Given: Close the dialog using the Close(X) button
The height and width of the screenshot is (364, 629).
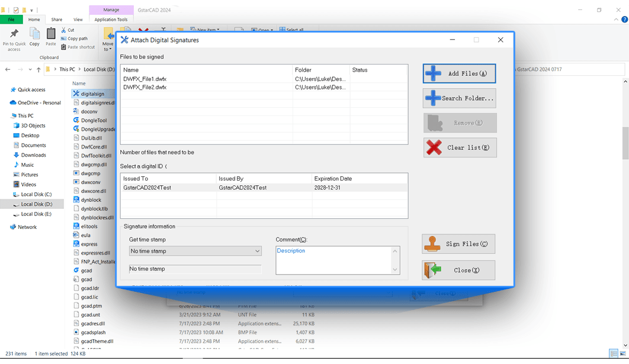Looking at the screenshot, I should 458,270.
